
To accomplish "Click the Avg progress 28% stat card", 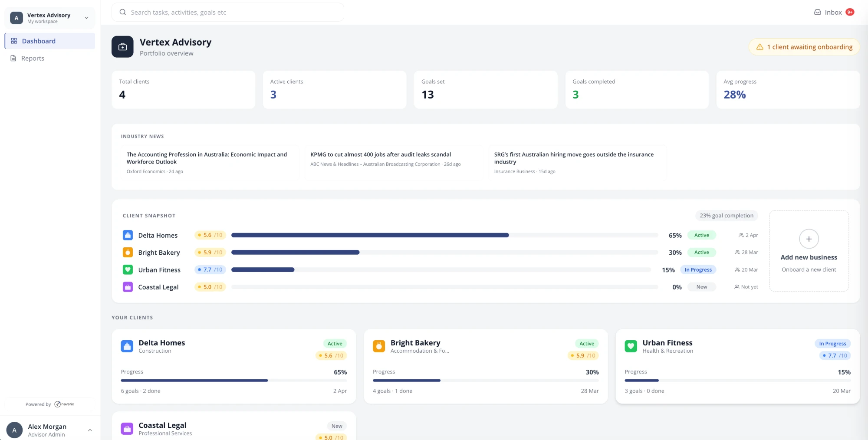I will (788, 90).
